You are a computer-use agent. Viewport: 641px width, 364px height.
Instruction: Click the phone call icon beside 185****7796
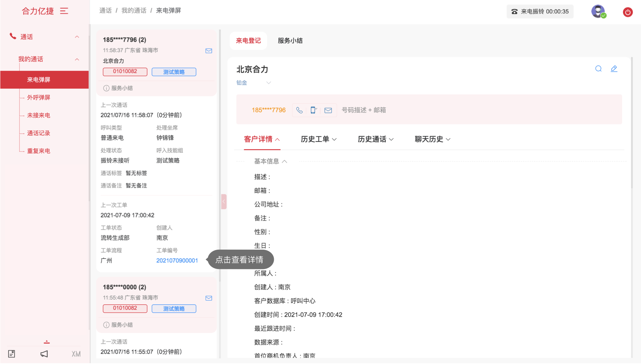tap(299, 110)
